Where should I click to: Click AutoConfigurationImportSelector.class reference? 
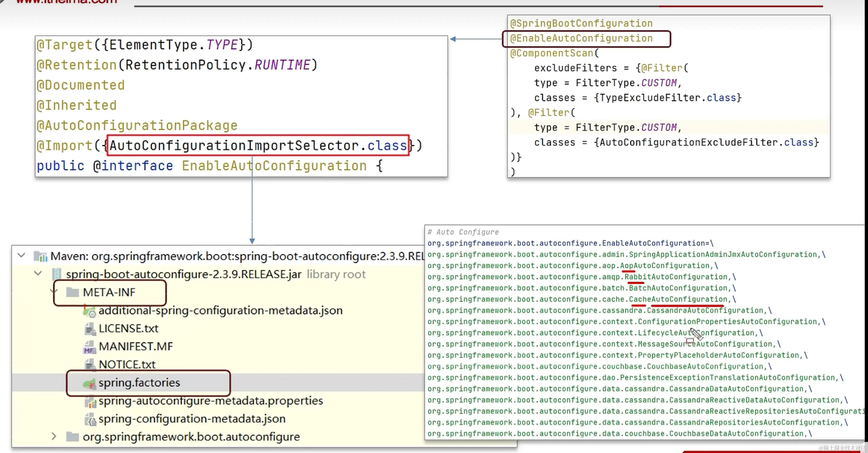[x=258, y=145]
